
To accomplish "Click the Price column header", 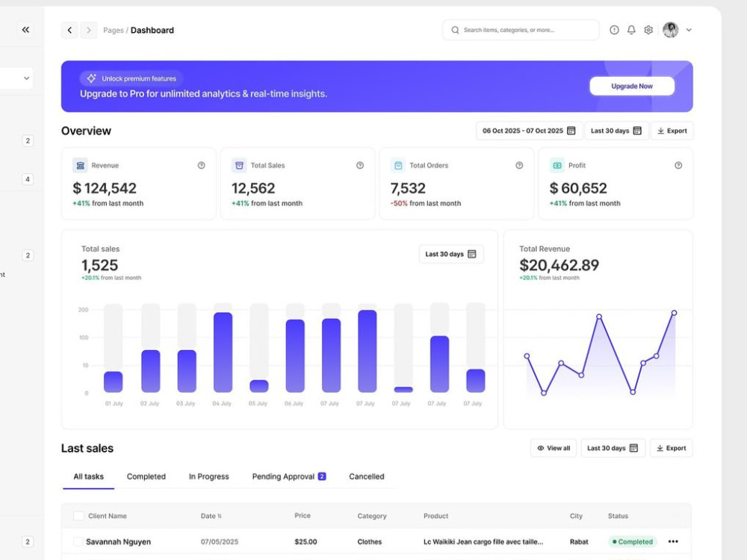I will (x=303, y=515).
